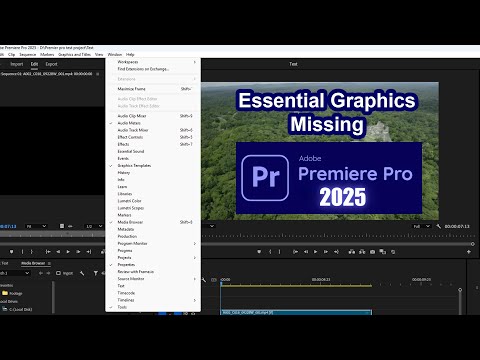Image resolution: width=480 pixels, height=360 pixels.
Task: Open Media Browser wrench settings
Action: click(82, 273)
